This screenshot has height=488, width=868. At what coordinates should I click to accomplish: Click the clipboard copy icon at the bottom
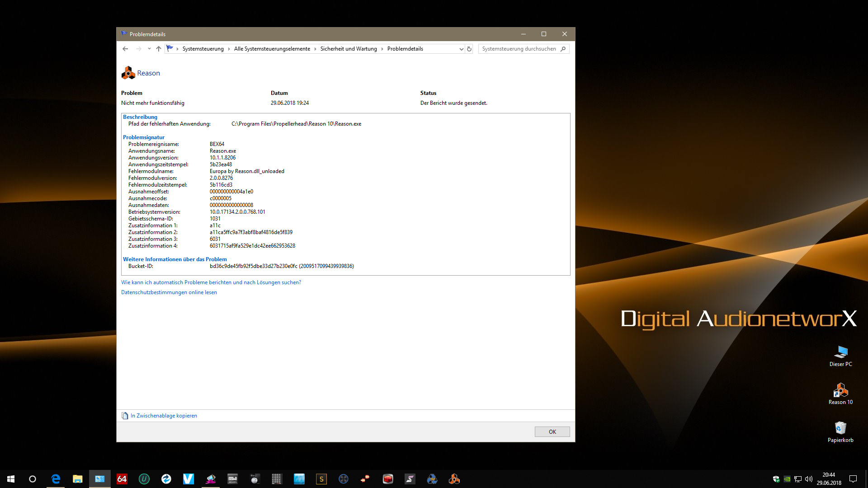pyautogui.click(x=125, y=416)
